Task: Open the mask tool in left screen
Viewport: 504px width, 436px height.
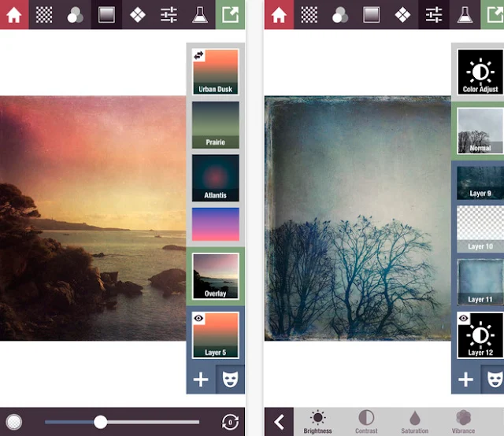Action: pos(230,379)
